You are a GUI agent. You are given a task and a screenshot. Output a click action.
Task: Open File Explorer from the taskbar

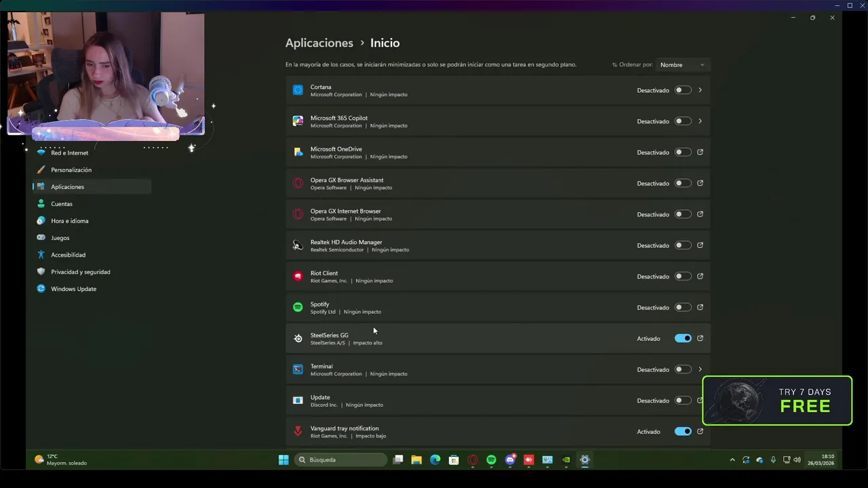click(x=416, y=460)
